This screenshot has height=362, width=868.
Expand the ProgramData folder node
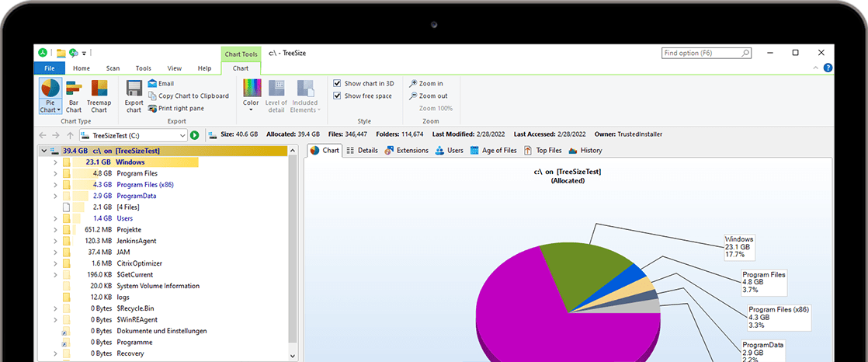[x=55, y=196]
